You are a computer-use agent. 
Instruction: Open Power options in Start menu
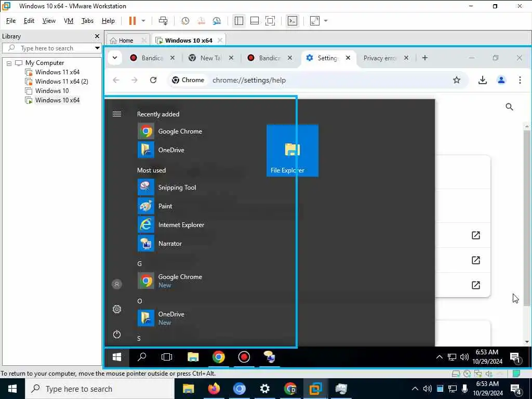pyautogui.click(x=117, y=334)
